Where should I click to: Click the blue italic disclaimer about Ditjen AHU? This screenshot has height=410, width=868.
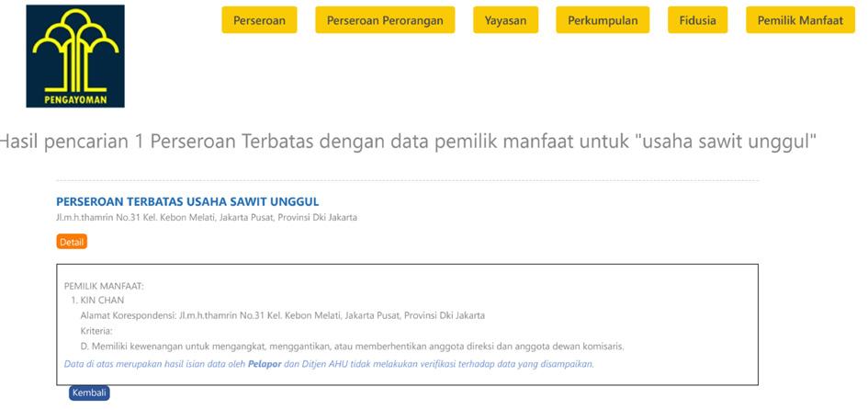pos(329,365)
